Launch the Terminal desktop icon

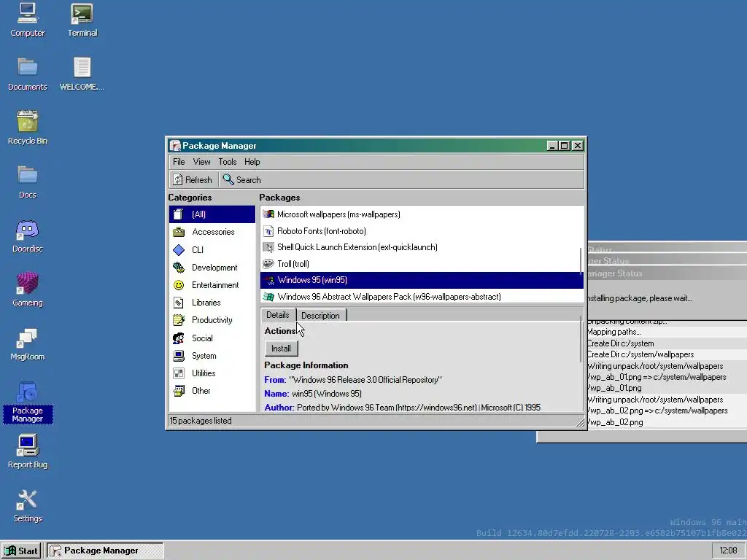pos(82,20)
